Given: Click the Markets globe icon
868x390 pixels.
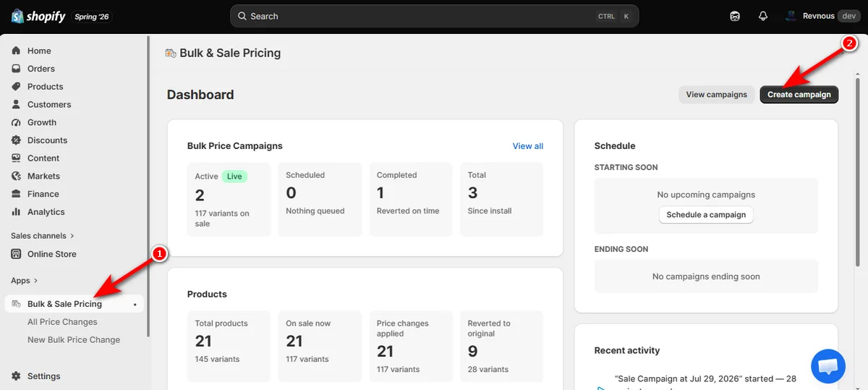Looking at the screenshot, I should tap(16, 176).
